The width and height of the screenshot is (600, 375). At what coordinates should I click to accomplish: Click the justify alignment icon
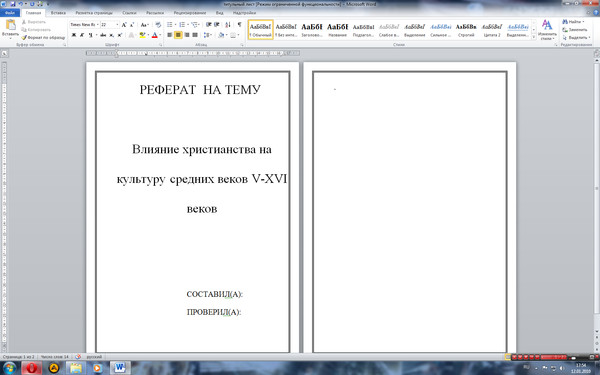pos(195,35)
